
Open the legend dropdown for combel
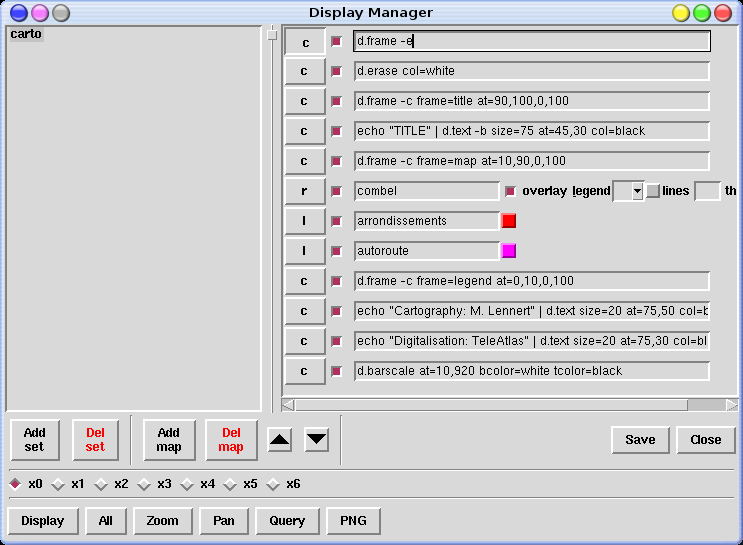tap(628, 191)
